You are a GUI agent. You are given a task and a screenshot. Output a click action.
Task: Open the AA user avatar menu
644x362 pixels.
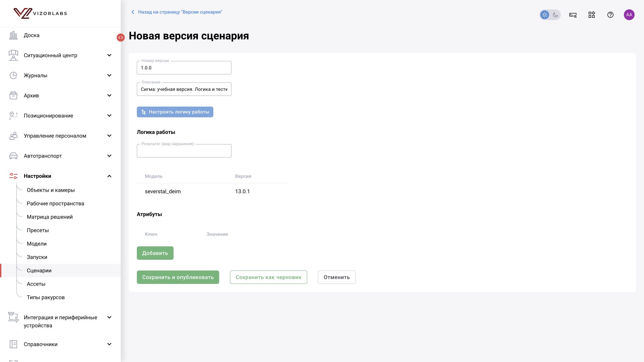pos(629,15)
